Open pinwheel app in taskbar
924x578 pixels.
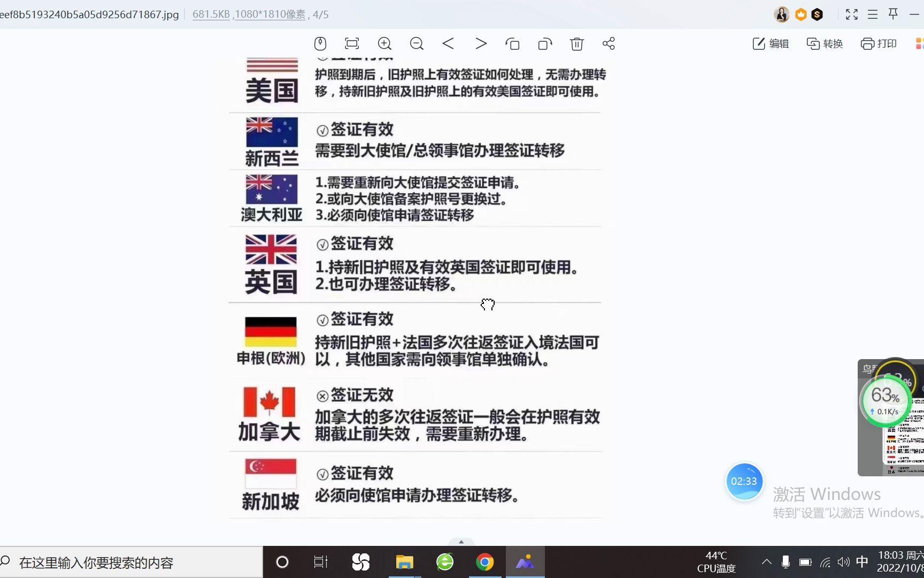361,562
